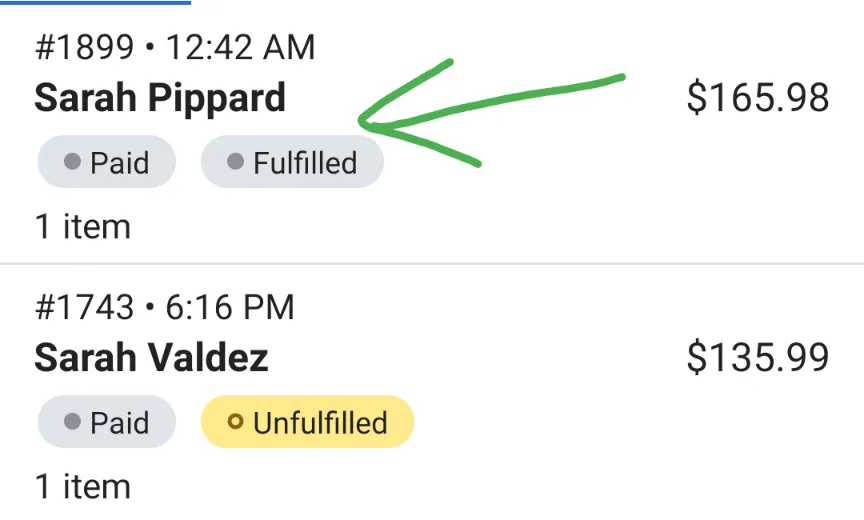Click the gray dot in Fulfilled badge

tap(235, 162)
